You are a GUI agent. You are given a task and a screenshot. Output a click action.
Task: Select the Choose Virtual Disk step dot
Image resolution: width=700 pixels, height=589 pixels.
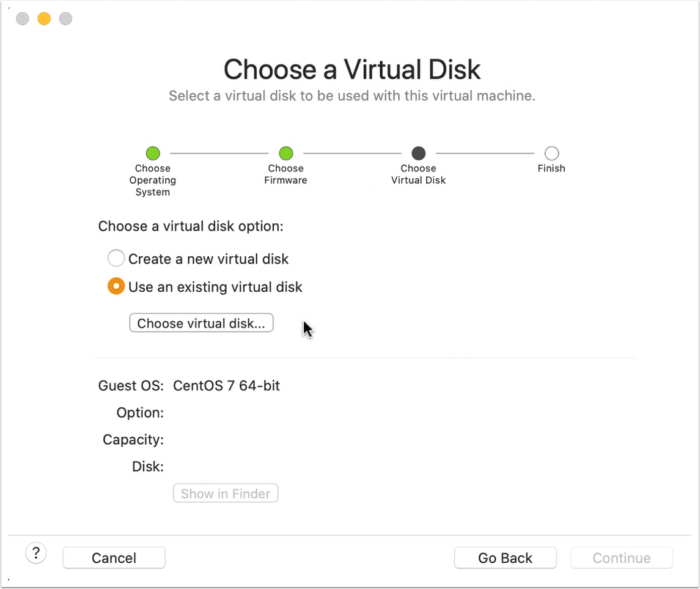pos(418,153)
